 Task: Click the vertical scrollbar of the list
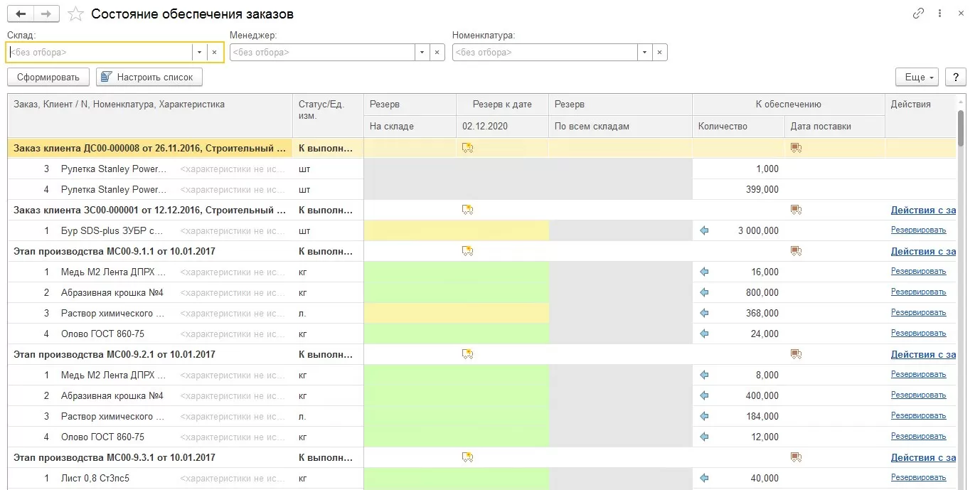coord(962,284)
